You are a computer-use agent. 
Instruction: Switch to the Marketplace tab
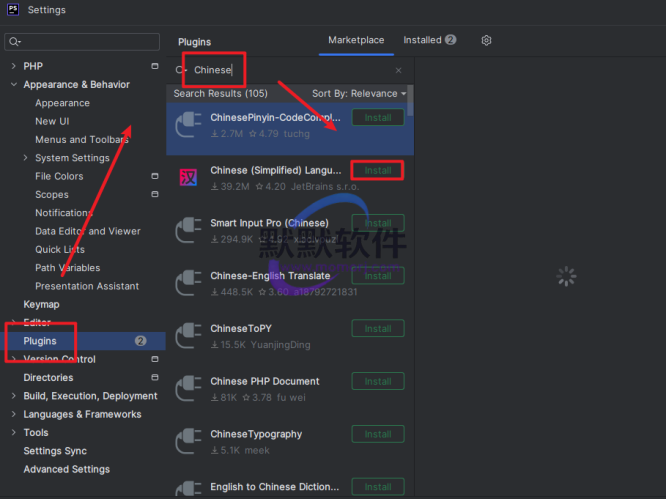356,40
